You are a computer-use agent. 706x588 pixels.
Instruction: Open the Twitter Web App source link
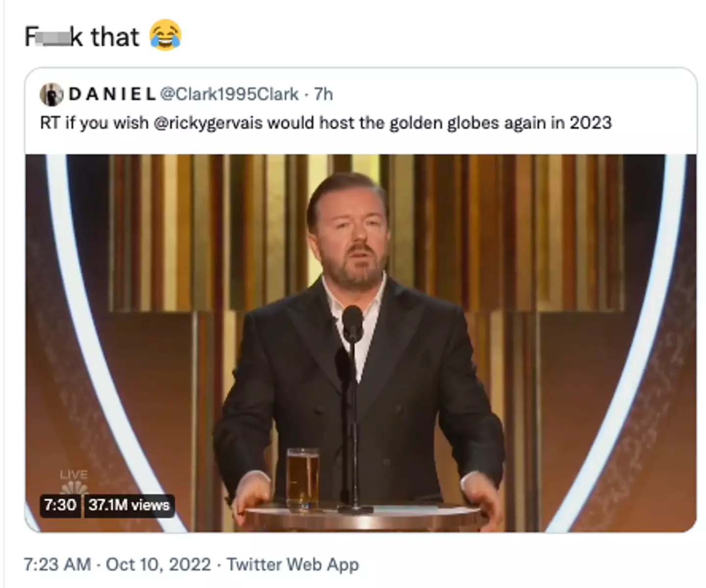click(x=293, y=564)
